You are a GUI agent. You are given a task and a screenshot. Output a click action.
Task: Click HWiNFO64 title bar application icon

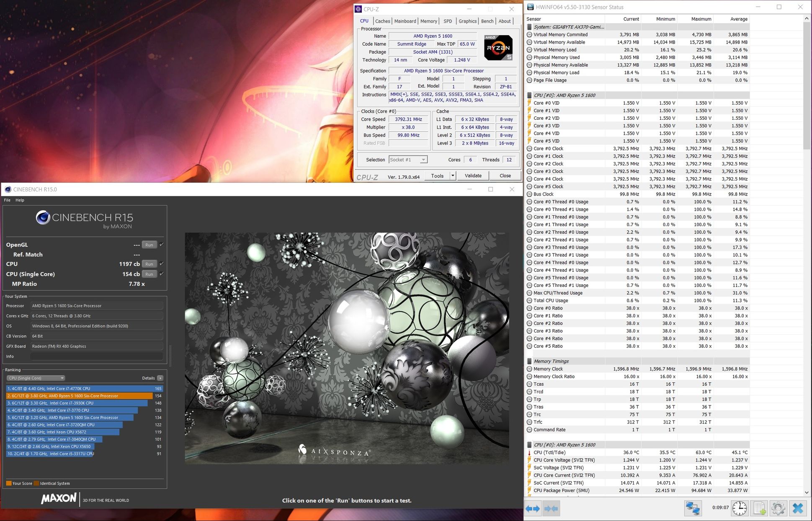click(530, 7)
